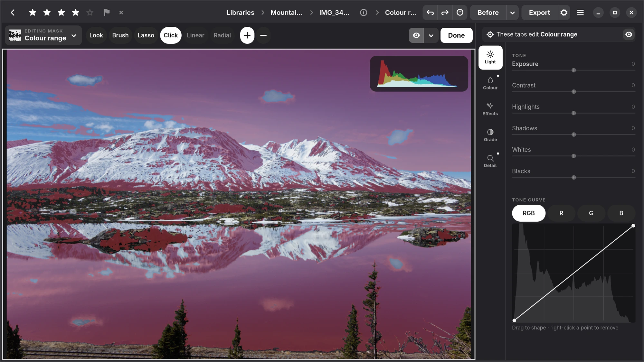Click Done to finish mask editing
The height and width of the screenshot is (362, 644).
point(457,35)
